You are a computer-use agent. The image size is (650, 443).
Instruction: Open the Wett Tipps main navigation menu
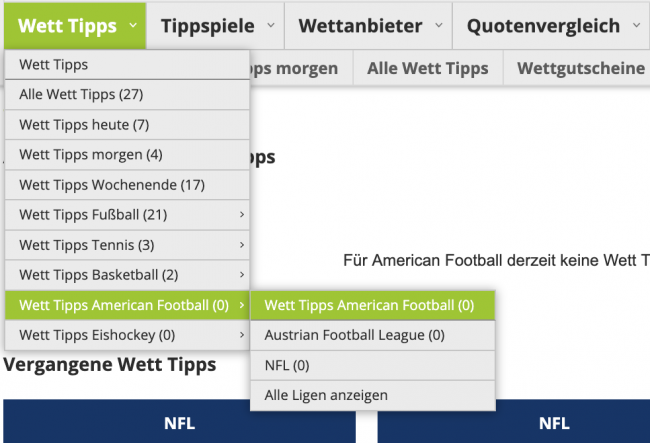tap(67, 26)
